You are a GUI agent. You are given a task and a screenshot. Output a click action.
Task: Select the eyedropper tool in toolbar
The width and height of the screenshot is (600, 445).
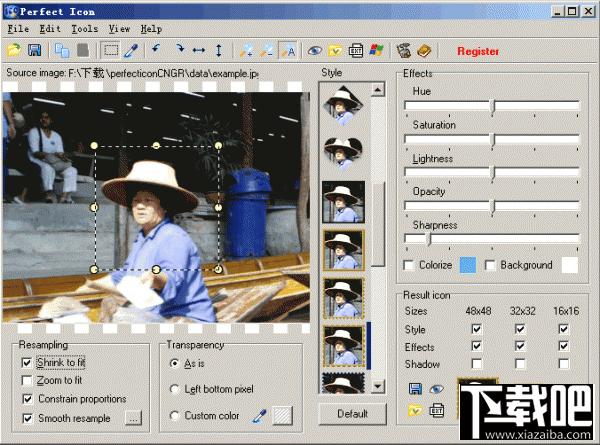pyautogui.click(x=131, y=51)
